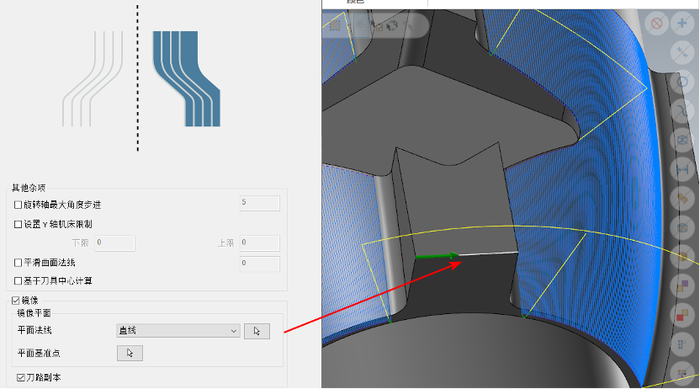
Task: Click the rotating arrows selection icon in viewport toolbar
Action: 392,26
